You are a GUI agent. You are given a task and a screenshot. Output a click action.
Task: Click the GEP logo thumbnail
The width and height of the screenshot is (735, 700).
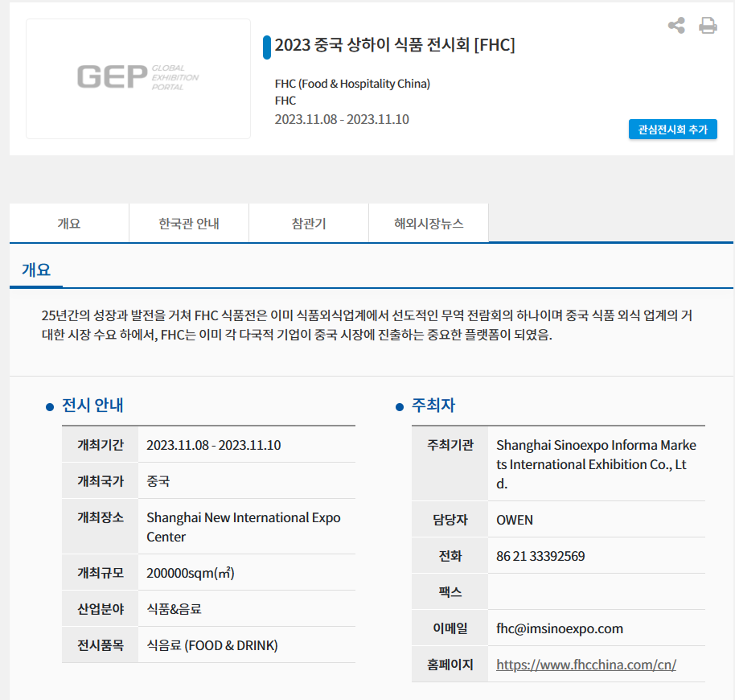coord(138,79)
